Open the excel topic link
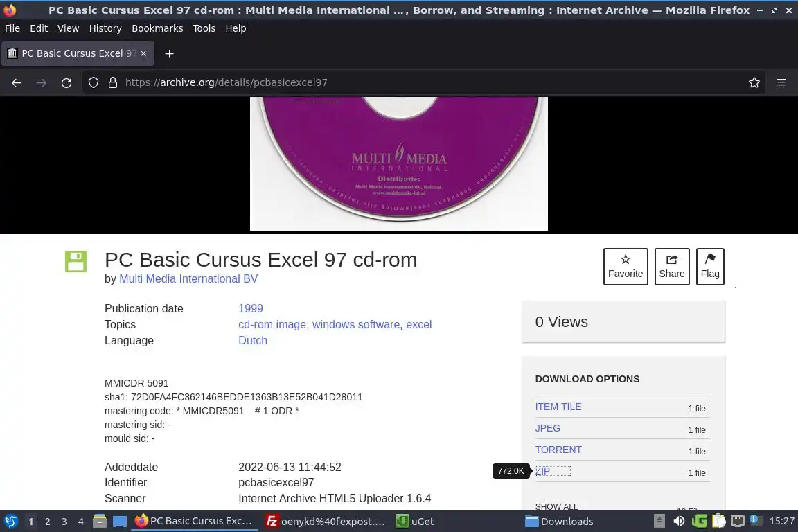 pos(419,324)
